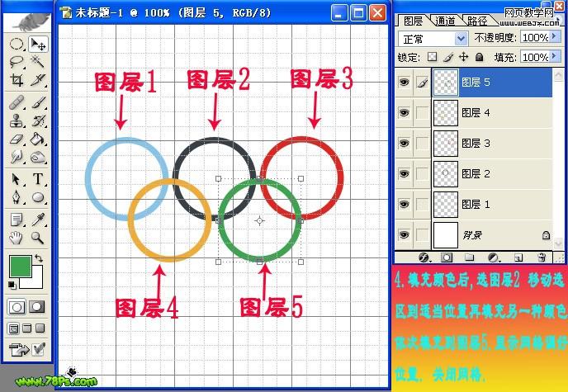Image resolution: width=568 pixels, height=392 pixels.
Task: Create a new layer icon
Action: [518, 257]
